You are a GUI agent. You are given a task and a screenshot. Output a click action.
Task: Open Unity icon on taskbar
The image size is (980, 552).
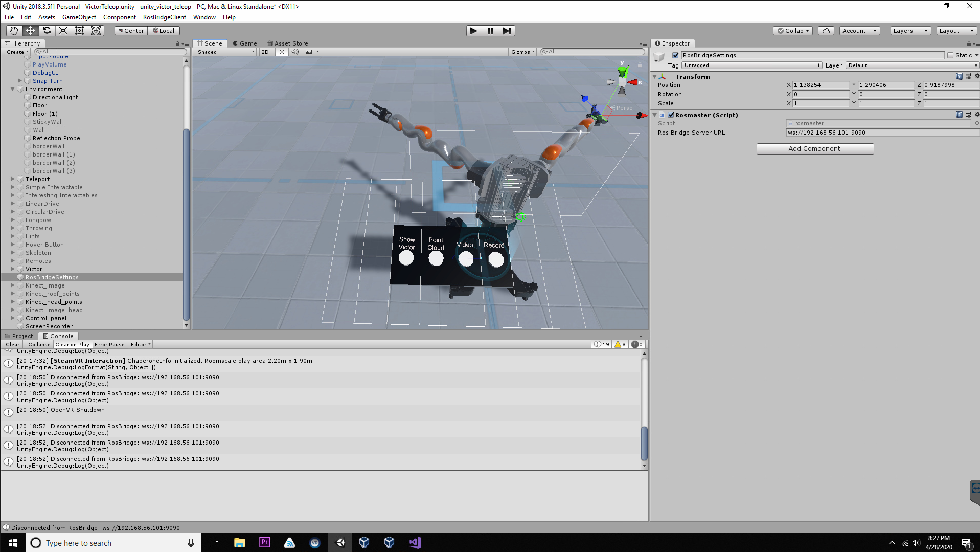[340, 543]
